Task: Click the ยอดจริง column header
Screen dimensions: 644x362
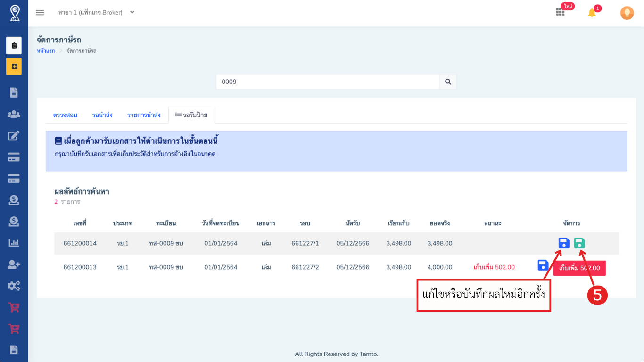Action: [x=440, y=223]
